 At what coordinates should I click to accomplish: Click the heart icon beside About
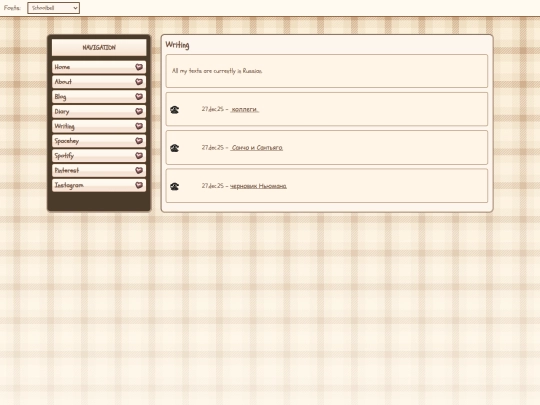[139, 82]
